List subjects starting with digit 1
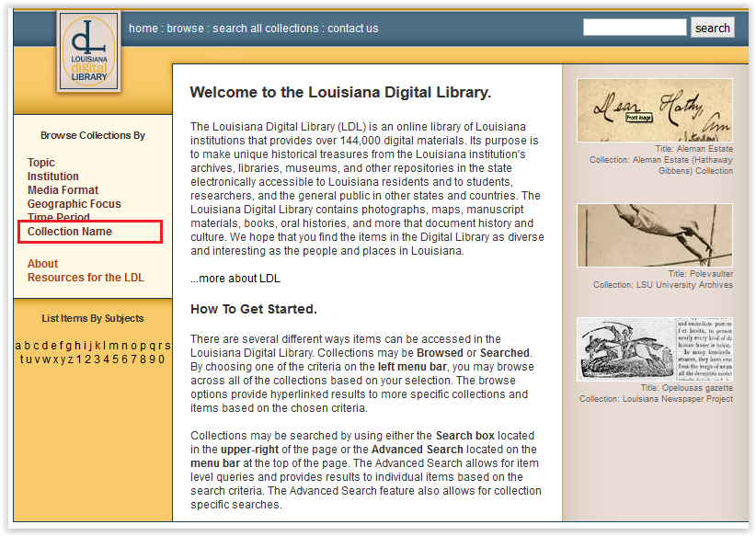Image resolution: width=756 pixels, height=536 pixels. click(79, 359)
